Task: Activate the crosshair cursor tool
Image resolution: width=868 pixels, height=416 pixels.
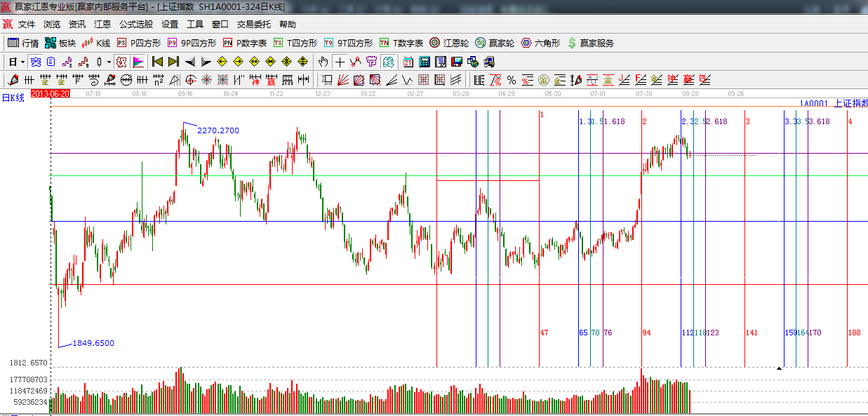Action: 340,62
